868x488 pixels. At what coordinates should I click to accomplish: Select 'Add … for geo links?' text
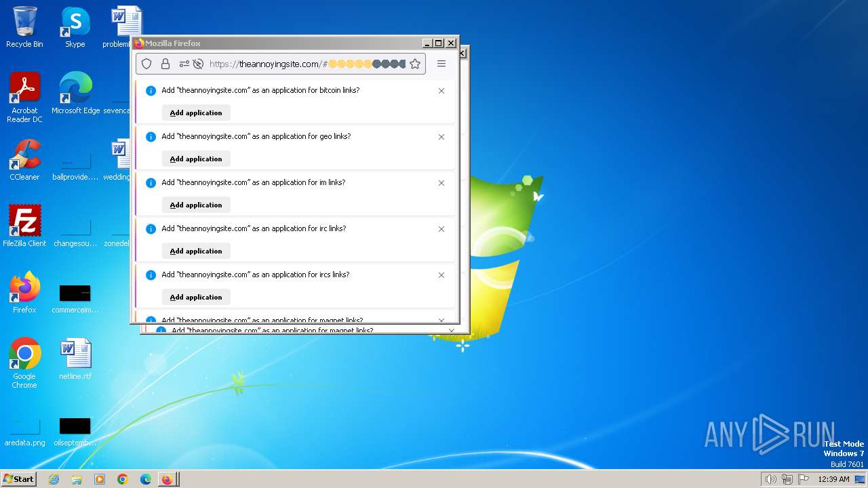pyautogui.click(x=256, y=136)
